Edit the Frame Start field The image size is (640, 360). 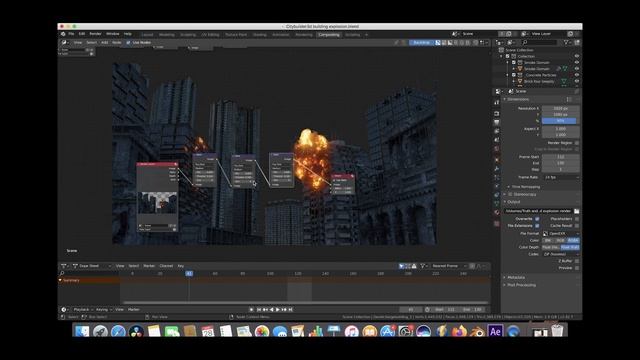[x=560, y=157]
